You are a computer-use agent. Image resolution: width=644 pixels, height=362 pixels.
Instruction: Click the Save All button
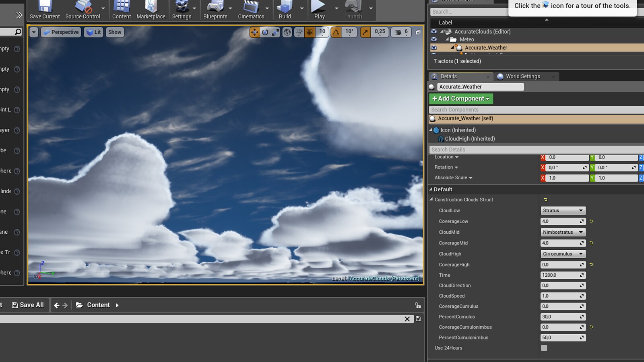tap(28, 305)
